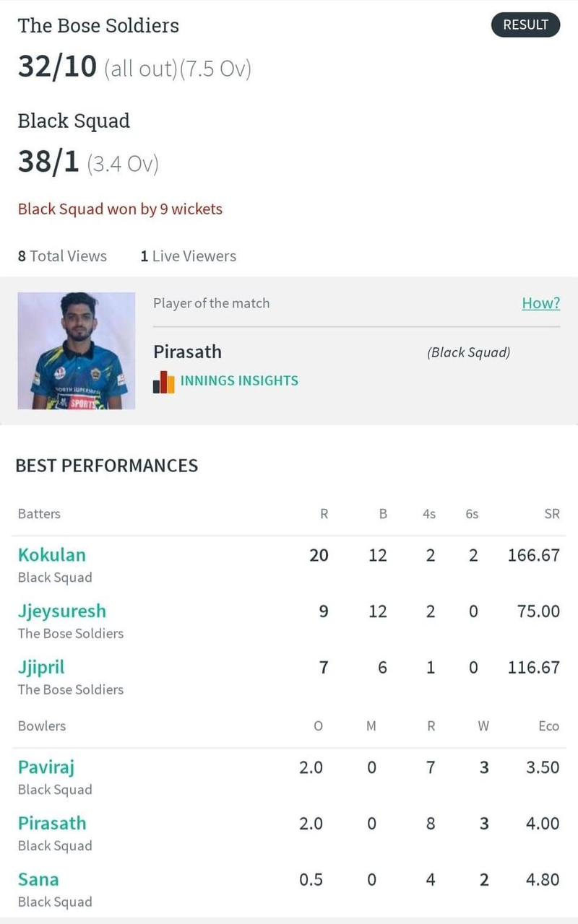The height and width of the screenshot is (924, 578).
Task: Tap the 1 Live Viewers counter
Action: (188, 256)
